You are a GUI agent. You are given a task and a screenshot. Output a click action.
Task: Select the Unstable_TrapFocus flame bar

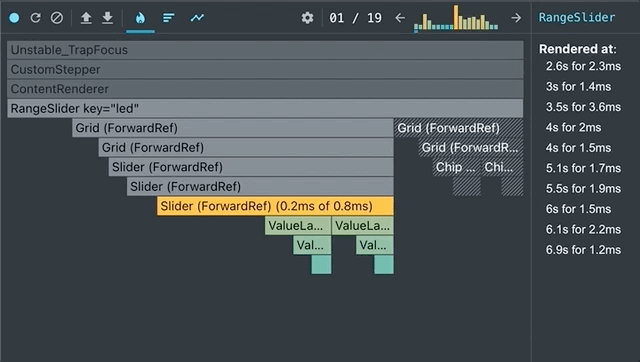pos(265,50)
